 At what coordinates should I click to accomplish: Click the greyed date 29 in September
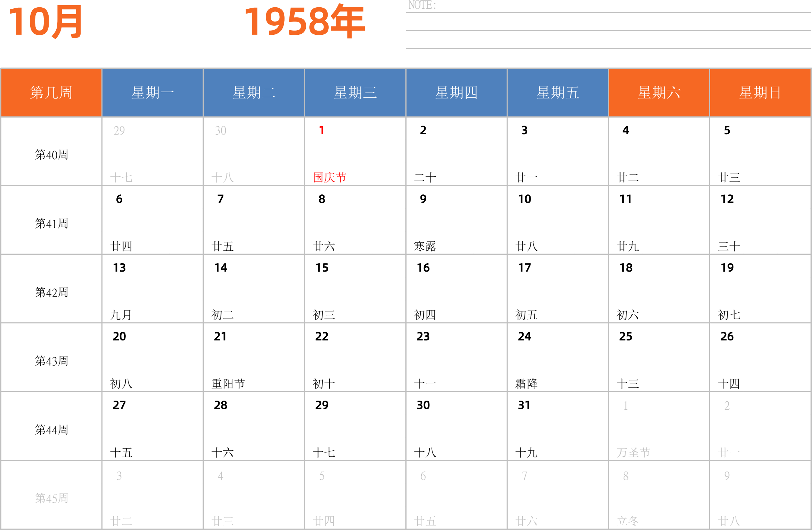(x=119, y=130)
